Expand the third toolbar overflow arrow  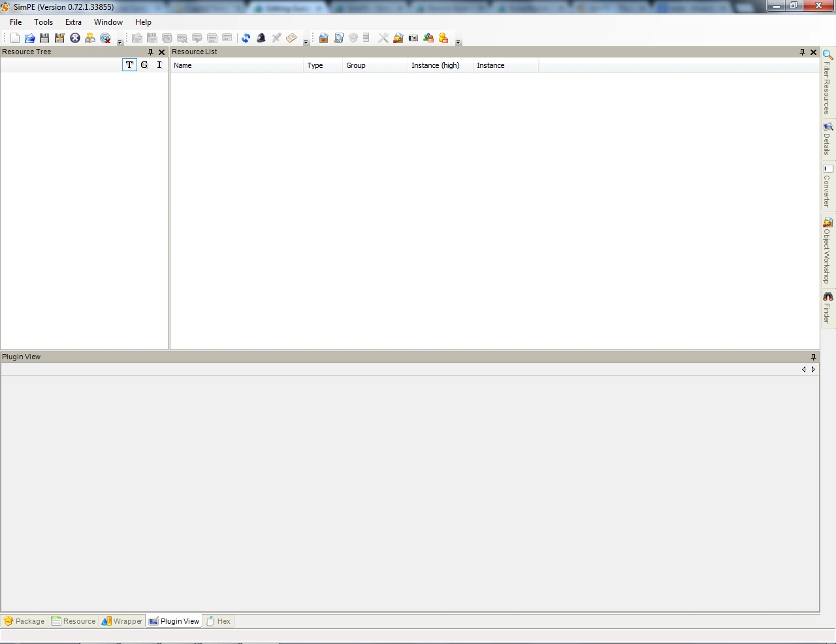point(458,42)
